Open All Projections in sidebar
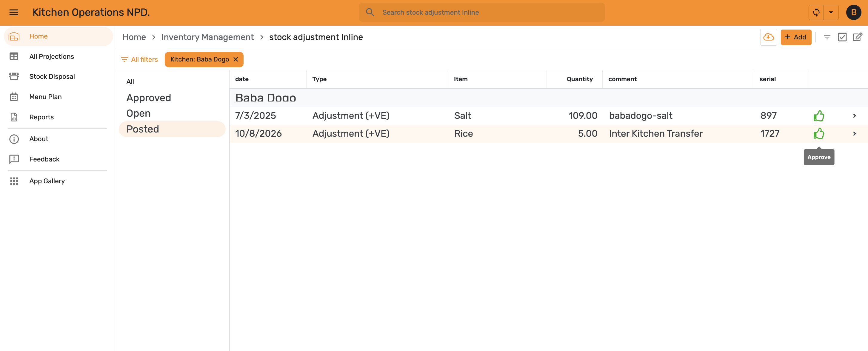Viewport: 868px width, 351px height. pos(58,56)
